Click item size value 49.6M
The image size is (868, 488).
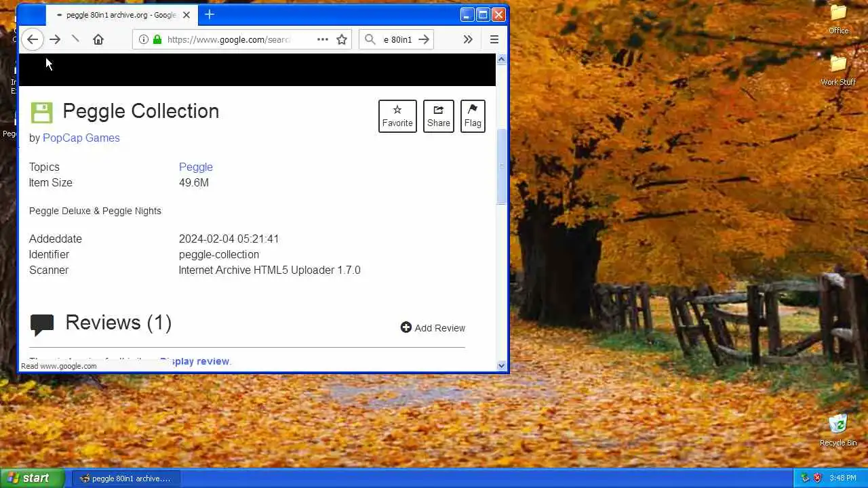[194, 182]
